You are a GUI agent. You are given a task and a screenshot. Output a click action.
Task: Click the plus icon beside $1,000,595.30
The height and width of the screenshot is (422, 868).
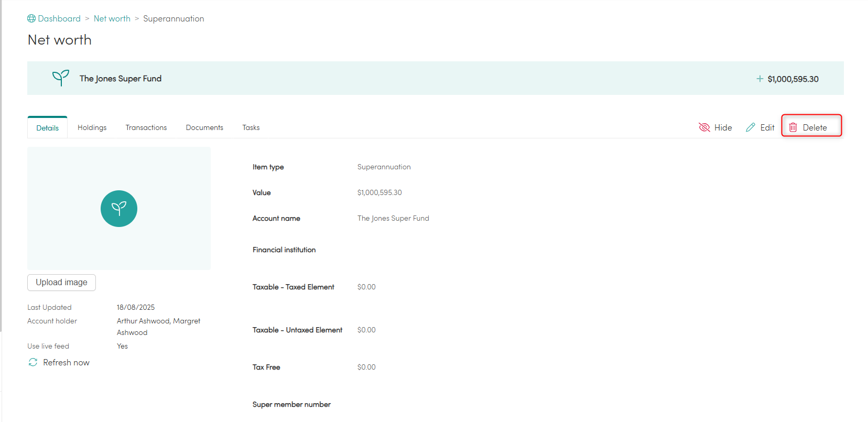click(x=759, y=79)
